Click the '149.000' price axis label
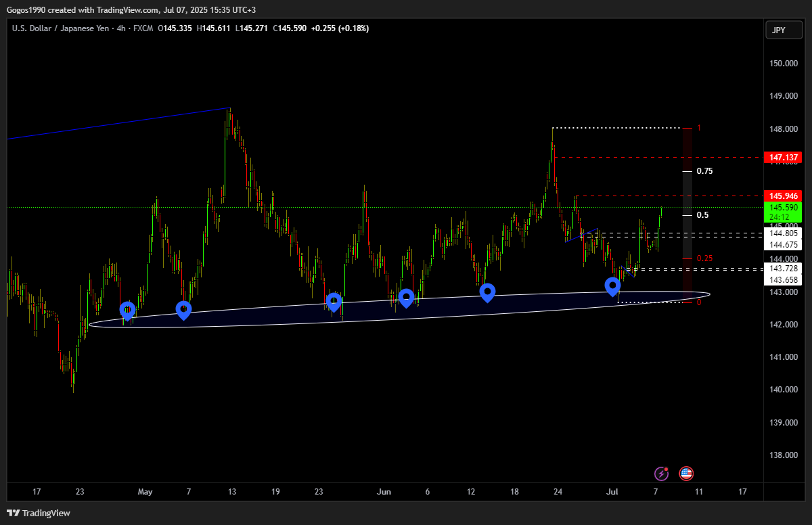This screenshot has width=812, height=525. (x=783, y=96)
